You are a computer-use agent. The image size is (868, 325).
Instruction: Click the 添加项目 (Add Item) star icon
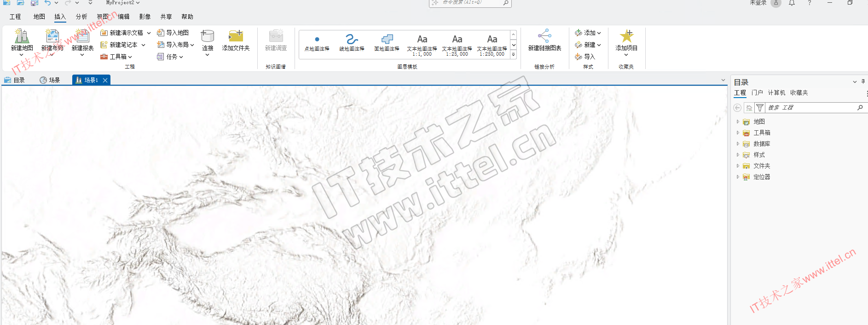(626, 36)
